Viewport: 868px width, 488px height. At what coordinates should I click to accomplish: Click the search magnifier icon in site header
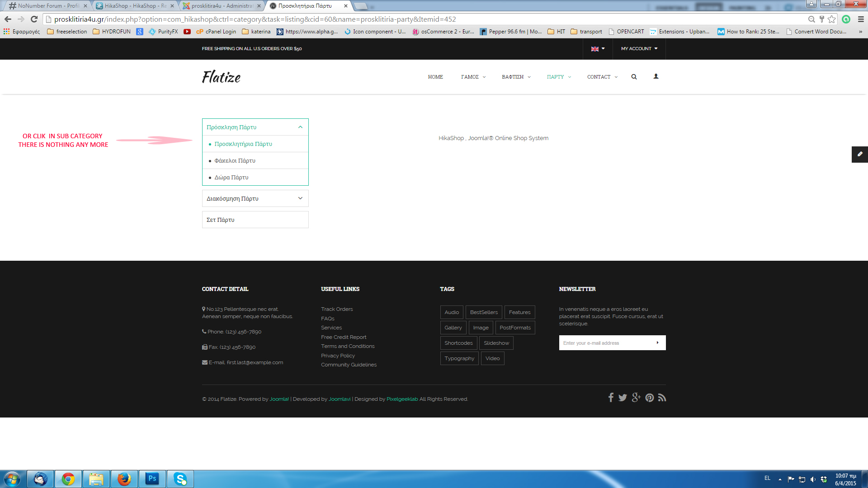[634, 77]
